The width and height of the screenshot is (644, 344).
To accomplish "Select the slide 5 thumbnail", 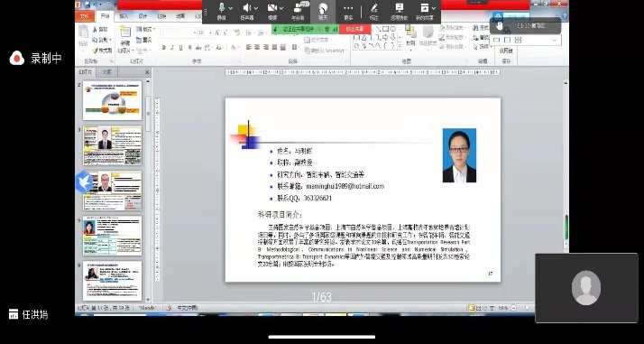I will (112, 236).
